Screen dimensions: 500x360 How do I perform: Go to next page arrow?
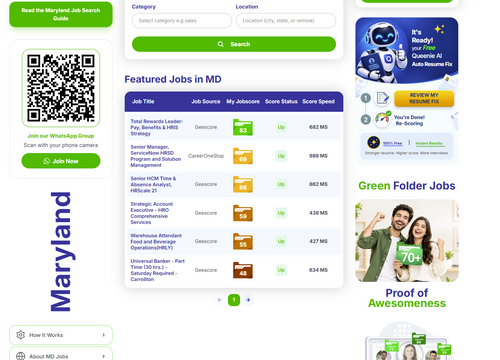pos(248,300)
